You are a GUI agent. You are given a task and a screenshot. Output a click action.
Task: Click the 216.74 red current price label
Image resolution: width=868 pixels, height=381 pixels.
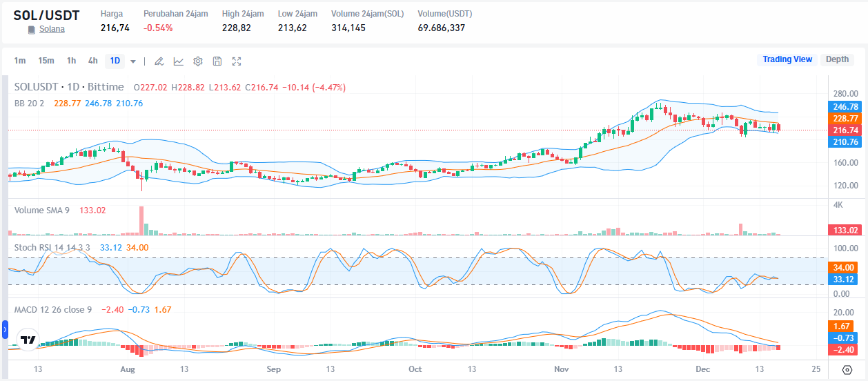[845, 130]
